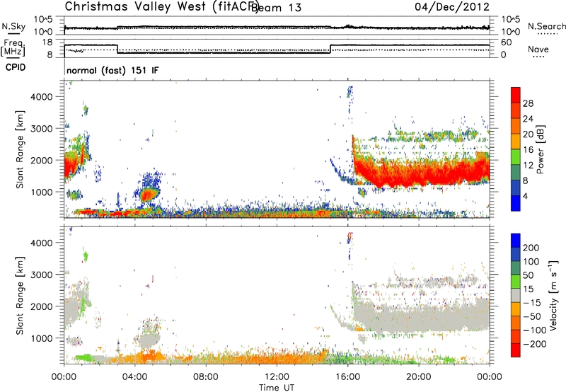Image resolution: width=566 pixels, height=392 pixels.
Task: Click the '12:00' time axis label
Action: click(x=277, y=377)
